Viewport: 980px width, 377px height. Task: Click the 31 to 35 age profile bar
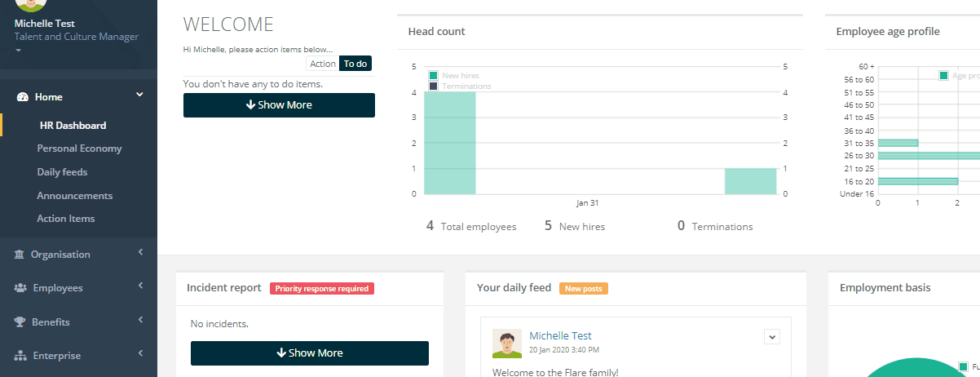tap(898, 143)
